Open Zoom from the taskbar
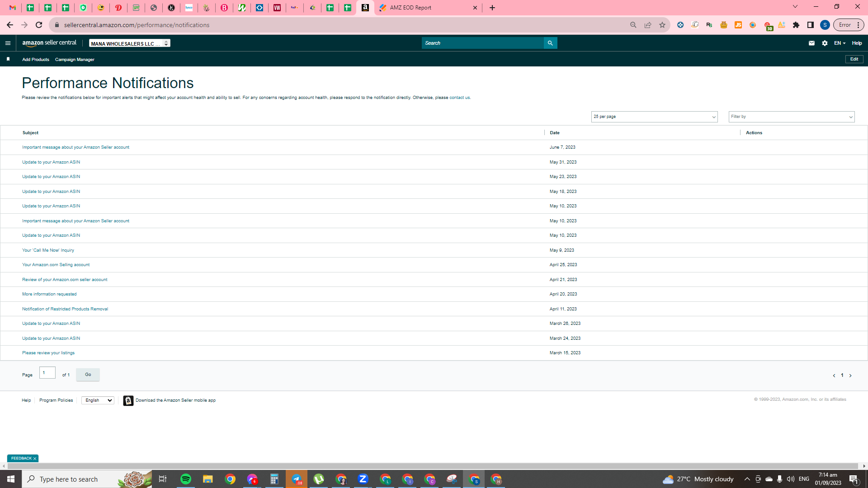The height and width of the screenshot is (488, 868). 363,479
